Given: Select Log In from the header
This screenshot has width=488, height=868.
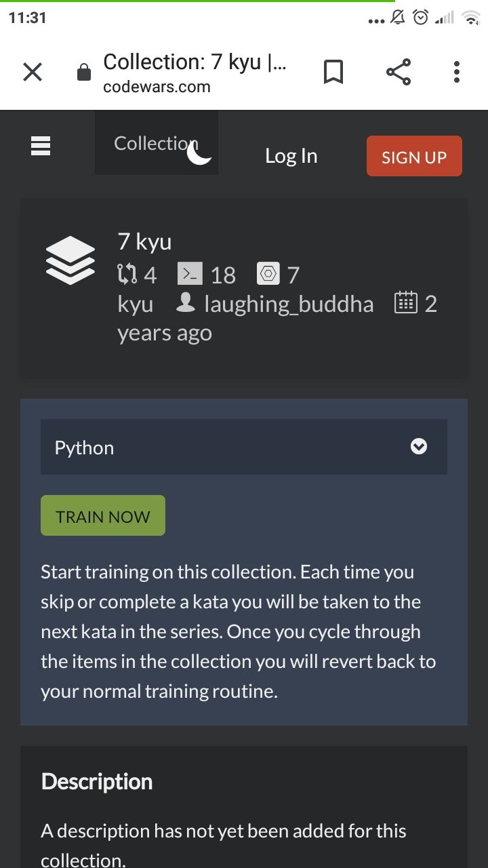Looking at the screenshot, I should (x=291, y=156).
